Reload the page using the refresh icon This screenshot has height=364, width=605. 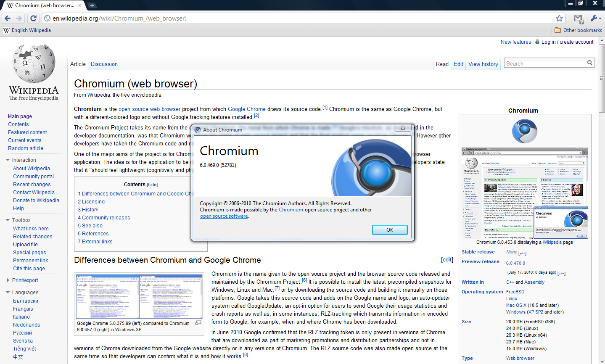[x=33, y=18]
